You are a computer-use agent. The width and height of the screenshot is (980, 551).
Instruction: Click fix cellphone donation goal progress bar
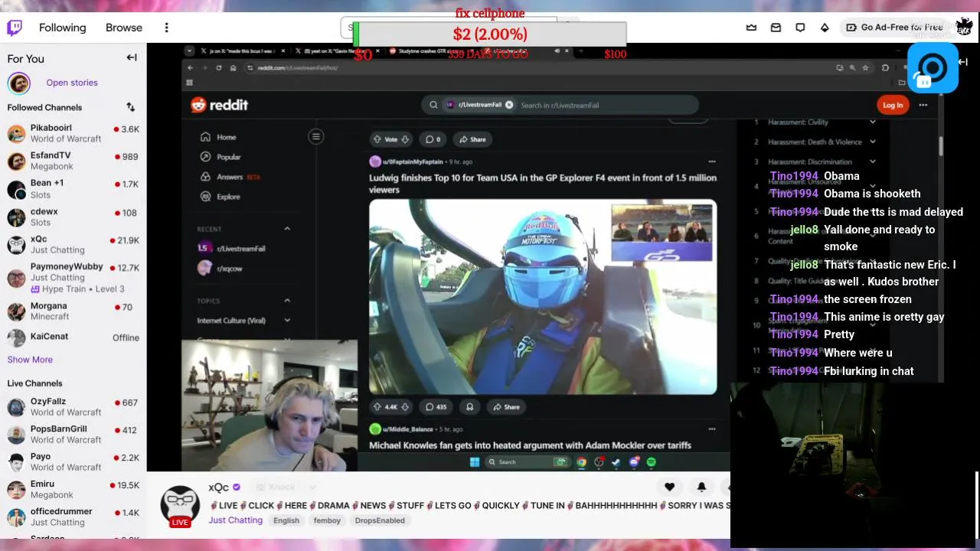coord(490,34)
